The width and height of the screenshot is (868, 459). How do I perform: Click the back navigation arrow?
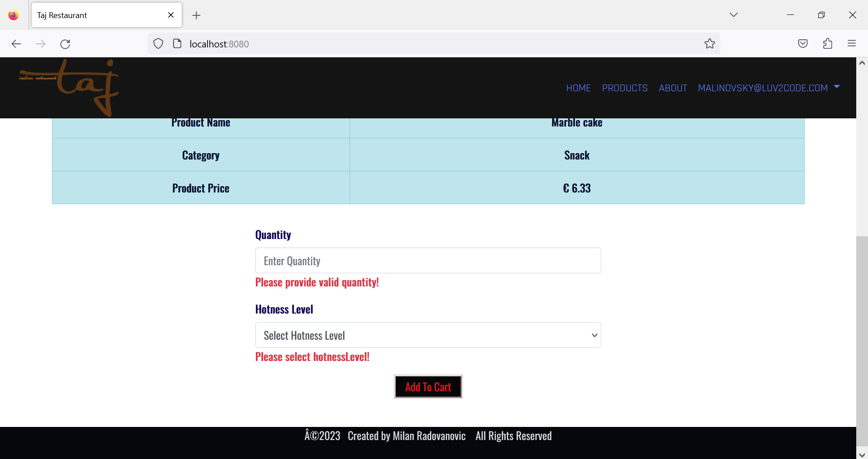(16, 44)
